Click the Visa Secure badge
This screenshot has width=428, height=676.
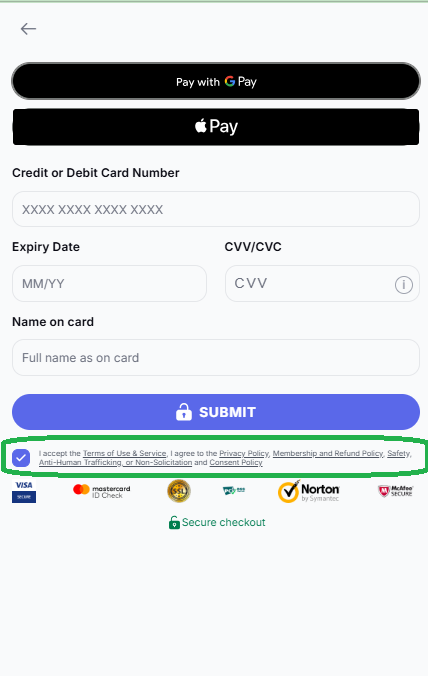point(24,491)
